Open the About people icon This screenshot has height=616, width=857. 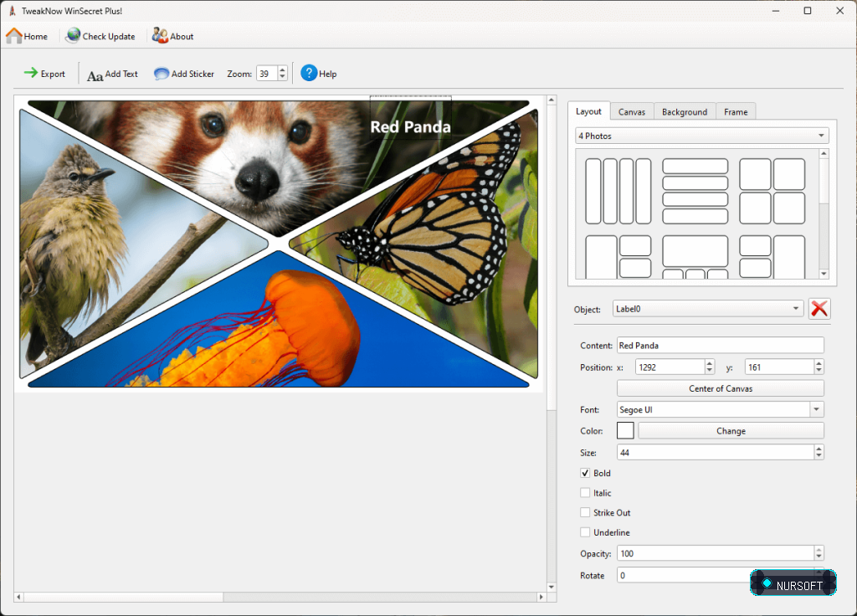click(x=160, y=35)
